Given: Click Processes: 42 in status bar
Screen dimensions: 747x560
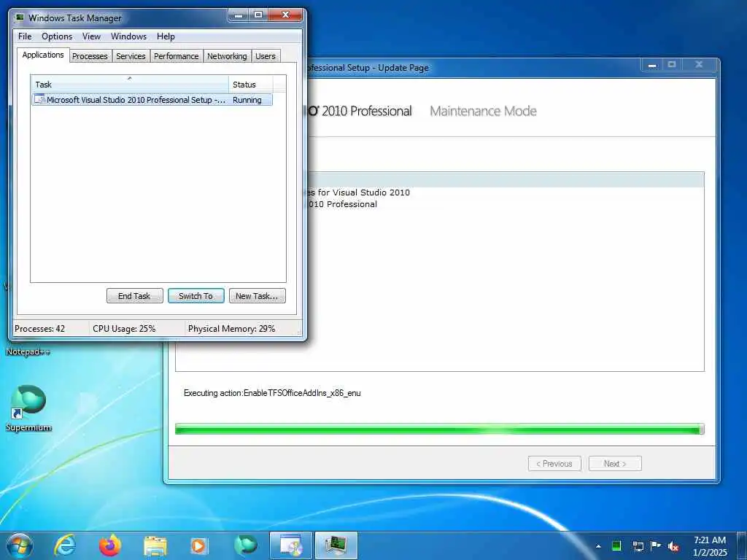Looking at the screenshot, I should click(x=39, y=329).
